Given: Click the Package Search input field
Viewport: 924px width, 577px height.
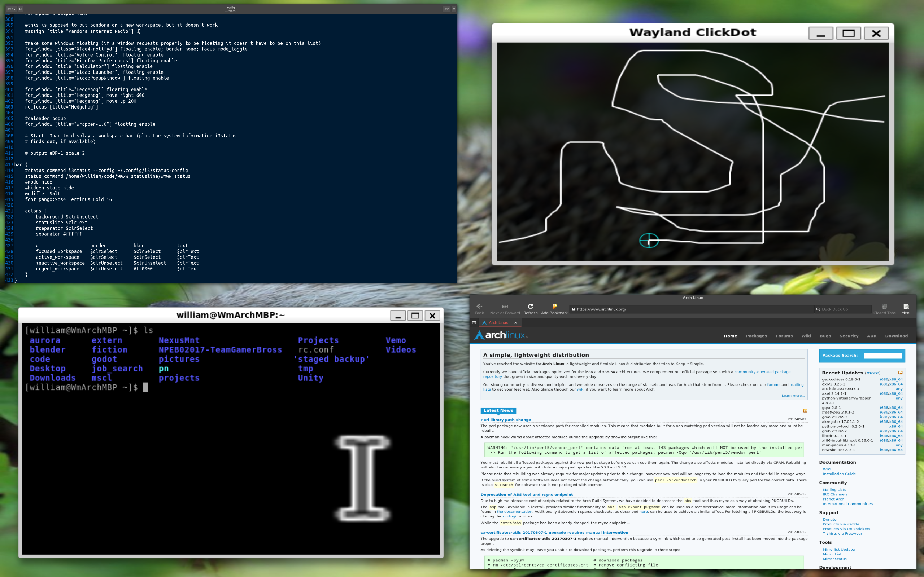Looking at the screenshot, I should tap(882, 356).
